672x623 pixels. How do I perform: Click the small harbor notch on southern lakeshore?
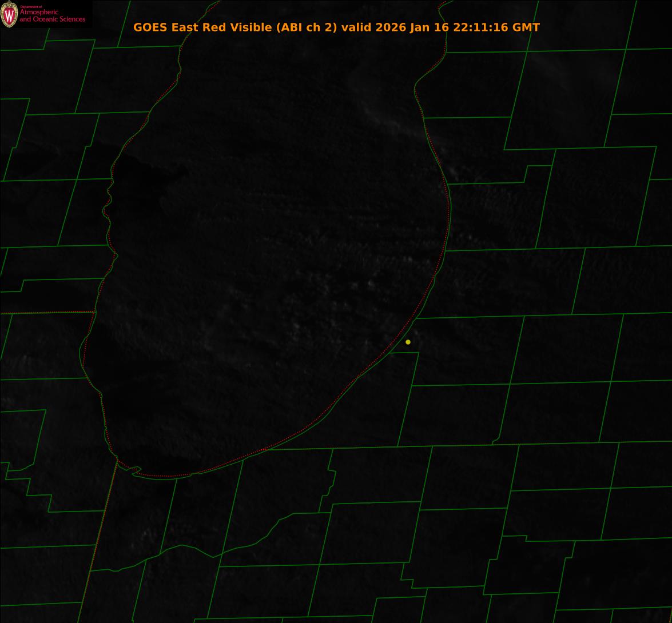136,470
